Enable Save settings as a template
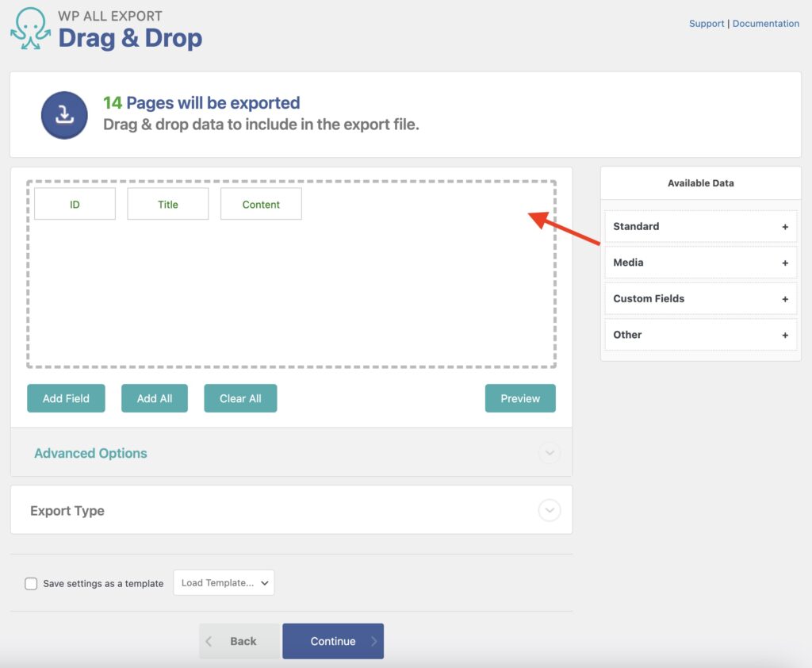This screenshot has width=812, height=668. click(31, 583)
